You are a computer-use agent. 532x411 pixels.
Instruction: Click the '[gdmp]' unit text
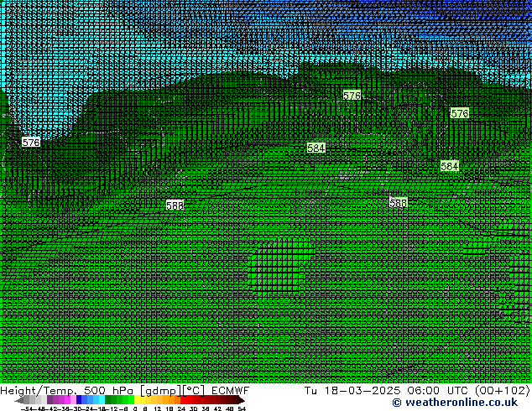[x=161, y=390]
